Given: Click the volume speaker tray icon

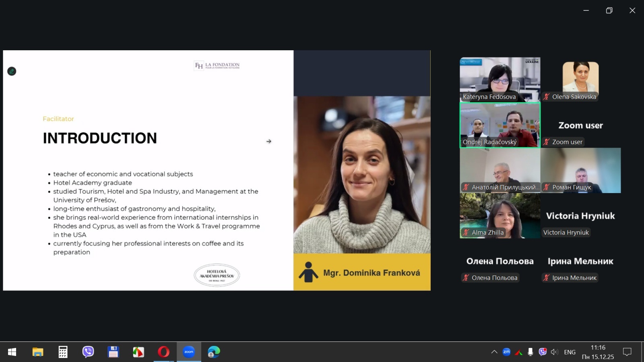Looking at the screenshot, I should coord(554,352).
